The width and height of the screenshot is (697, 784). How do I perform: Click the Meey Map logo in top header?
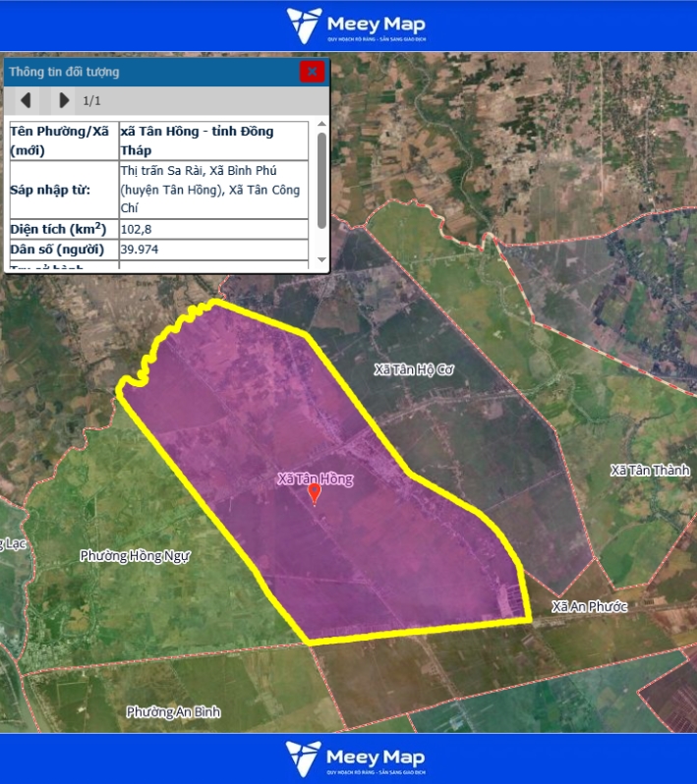pyautogui.click(x=355, y=26)
